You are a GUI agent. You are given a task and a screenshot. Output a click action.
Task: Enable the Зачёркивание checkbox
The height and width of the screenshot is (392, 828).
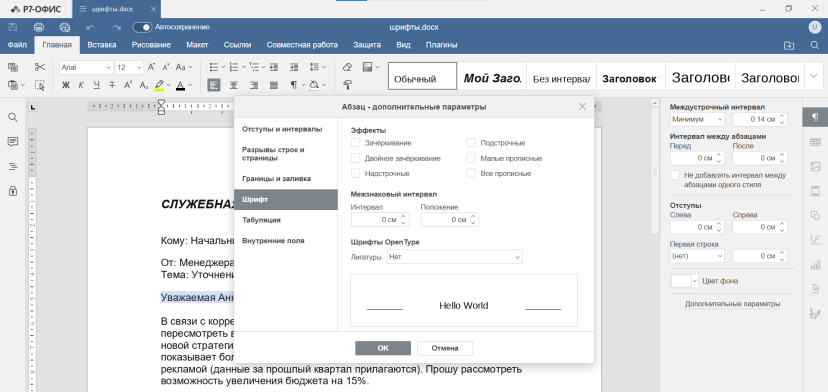click(355, 143)
